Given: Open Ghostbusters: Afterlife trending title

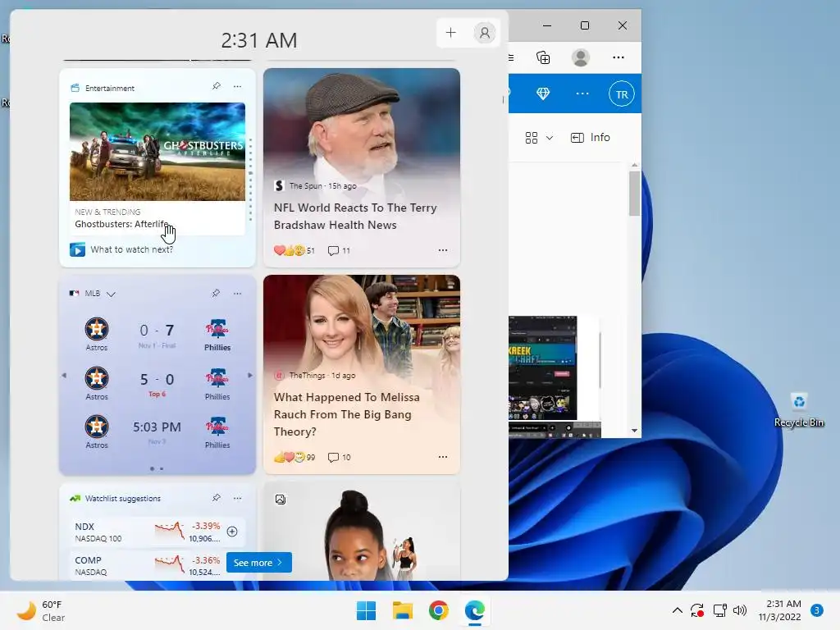Looking at the screenshot, I should point(121,224).
